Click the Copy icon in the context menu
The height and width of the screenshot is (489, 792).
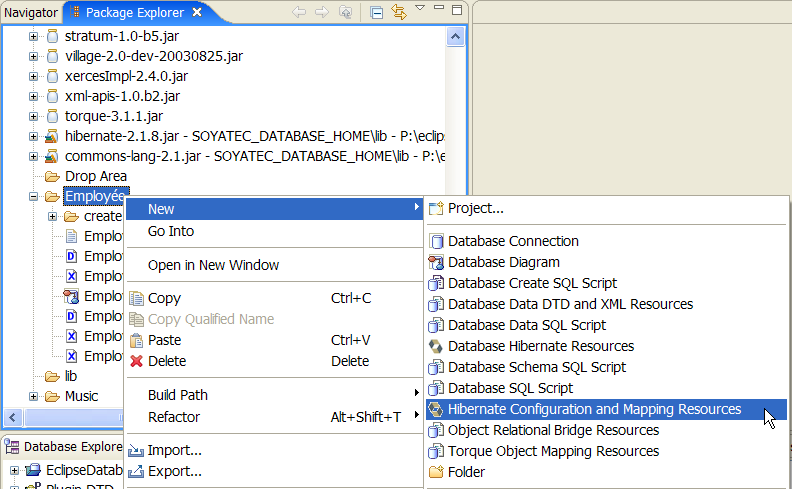136,299
